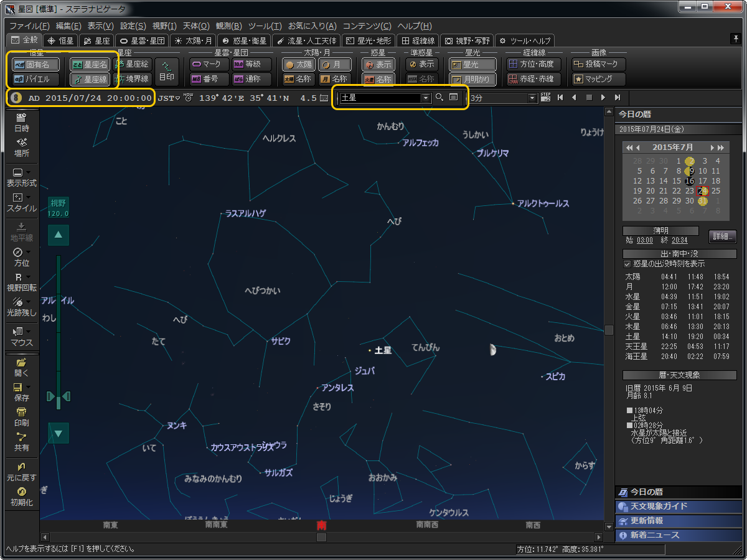Screen dimensions: 747x560
Task: Toggle 星座名 constellation names
Action: [90, 64]
